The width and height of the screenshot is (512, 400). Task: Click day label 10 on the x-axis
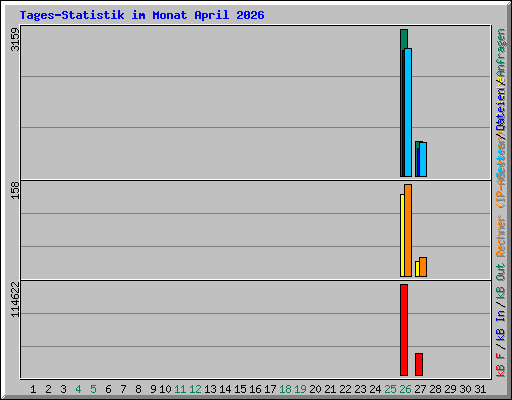(165, 389)
